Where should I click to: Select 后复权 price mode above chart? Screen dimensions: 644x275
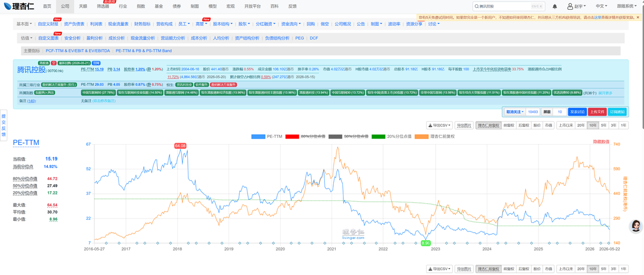click(524, 125)
